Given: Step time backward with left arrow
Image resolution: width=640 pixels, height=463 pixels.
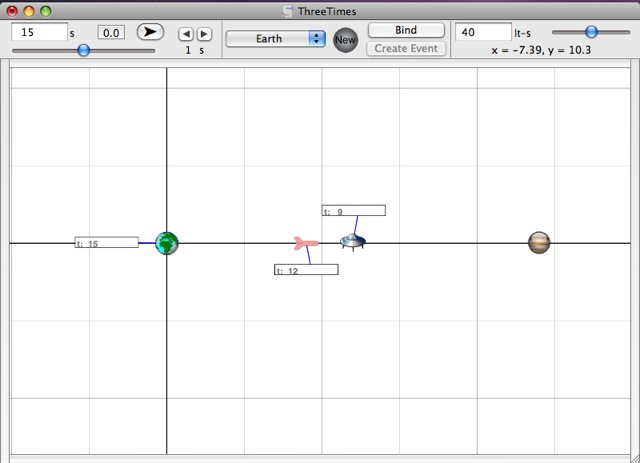Looking at the screenshot, I should point(185,34).
